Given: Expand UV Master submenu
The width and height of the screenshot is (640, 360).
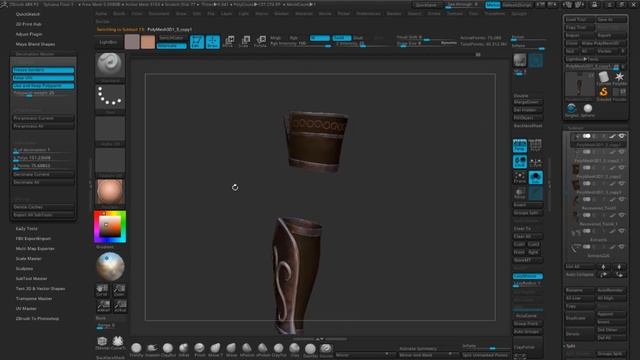Looking at the screenshot, I should [x=26, y=309].
